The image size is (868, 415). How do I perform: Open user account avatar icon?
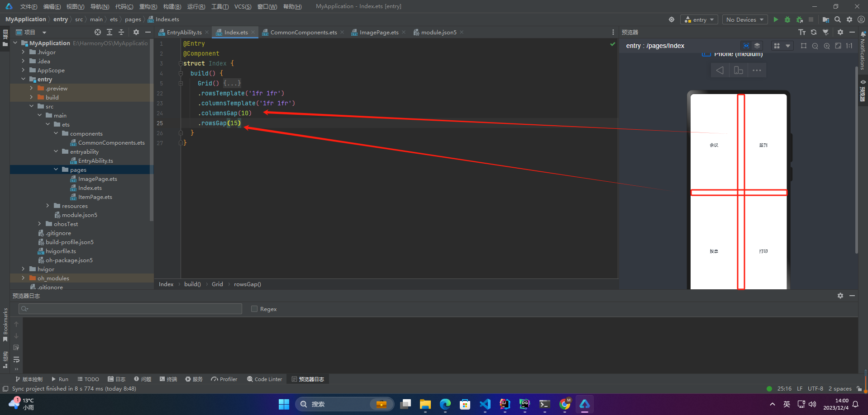[861, 19]
